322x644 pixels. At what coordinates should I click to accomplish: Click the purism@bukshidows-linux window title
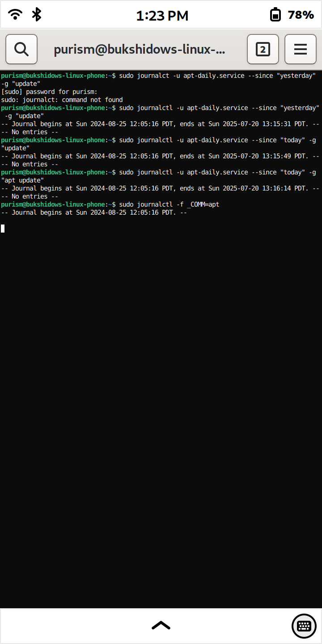140,50
